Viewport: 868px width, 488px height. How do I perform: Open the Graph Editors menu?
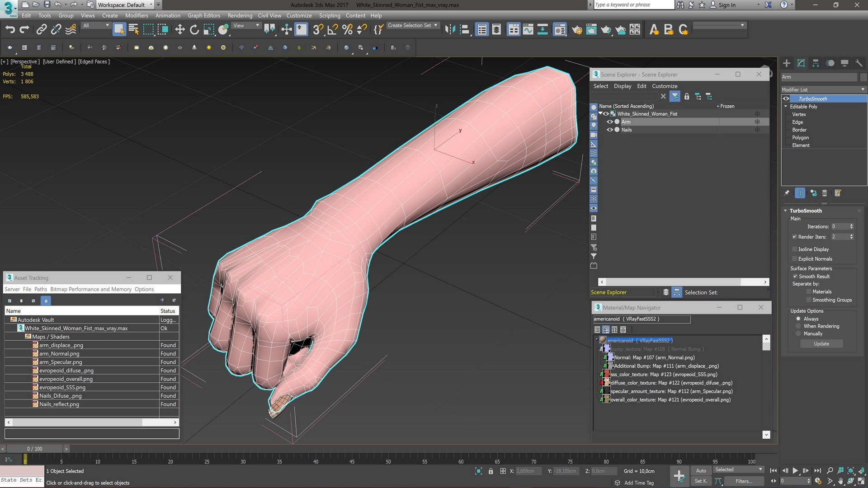(x=204, y=15)
